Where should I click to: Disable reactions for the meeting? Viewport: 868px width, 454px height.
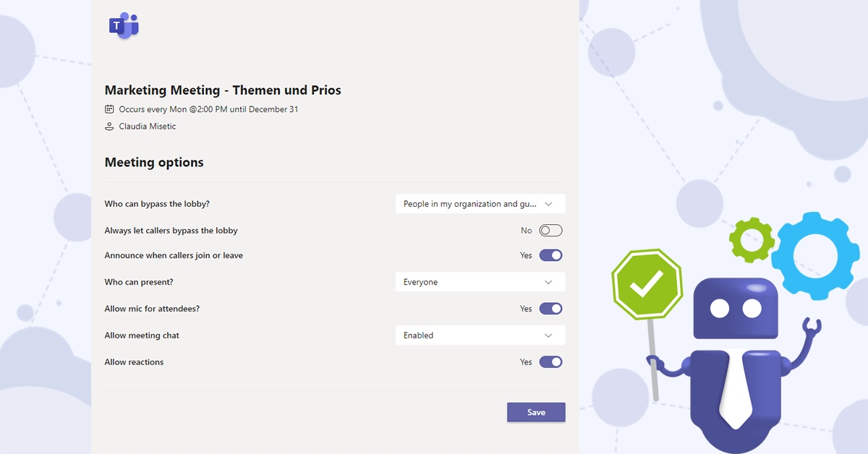pos(550,361)
